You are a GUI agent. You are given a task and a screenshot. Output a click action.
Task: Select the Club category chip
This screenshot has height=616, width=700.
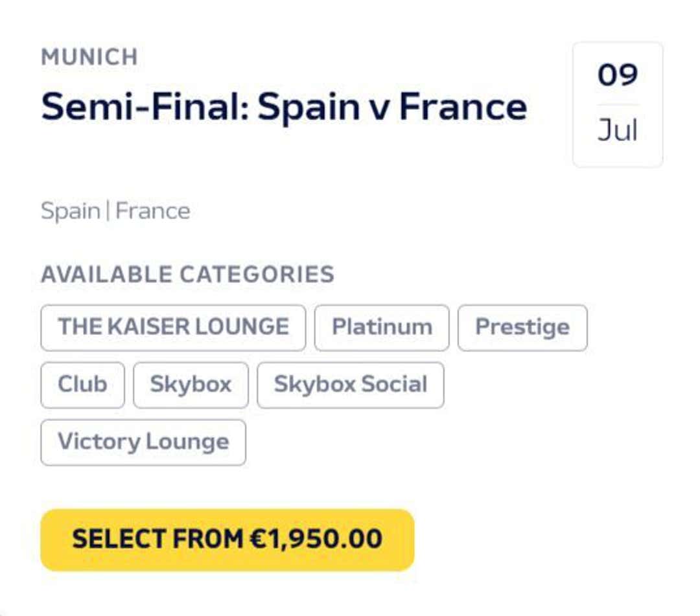(82, 385)
